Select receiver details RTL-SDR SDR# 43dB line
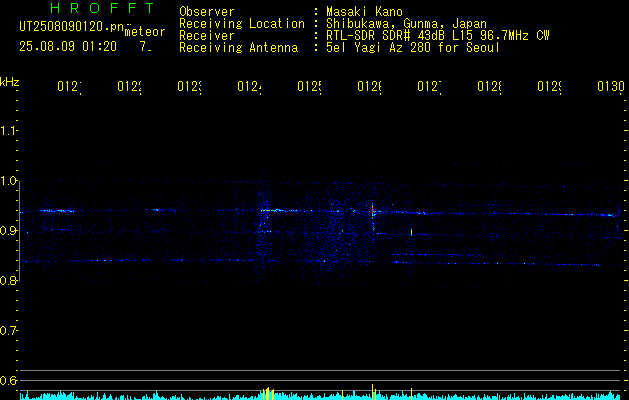The height and width of the screenshot is (400, 629). tap(438, 36)
